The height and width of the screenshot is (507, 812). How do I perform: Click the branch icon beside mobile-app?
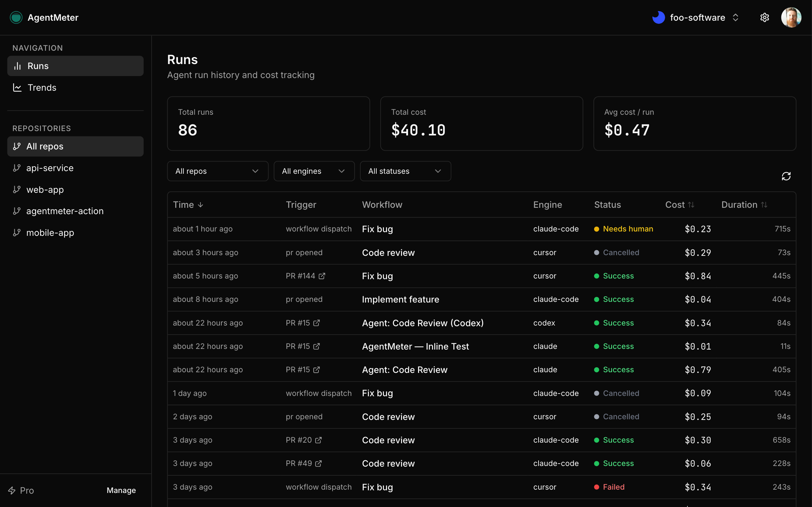point(17,232)
